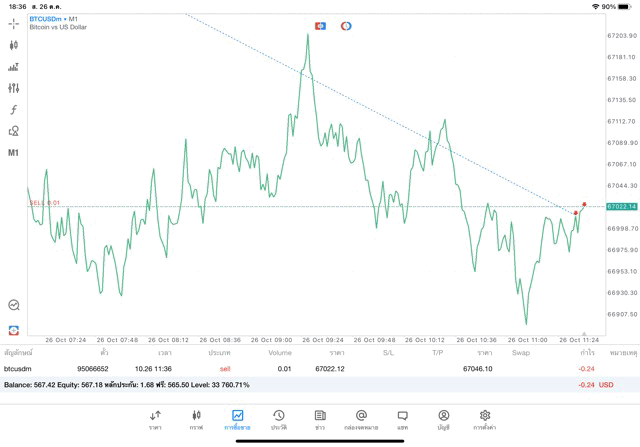Open the chart volumes bar icon
The width and height of the screenshot is (640, 447).
[14, 67]
